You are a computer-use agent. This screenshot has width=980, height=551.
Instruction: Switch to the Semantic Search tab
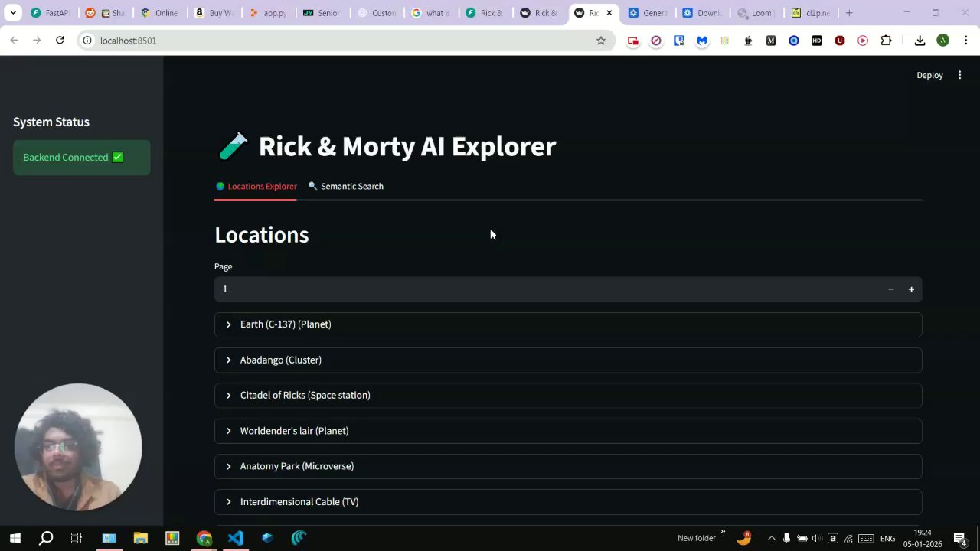[x=345, y=186]
